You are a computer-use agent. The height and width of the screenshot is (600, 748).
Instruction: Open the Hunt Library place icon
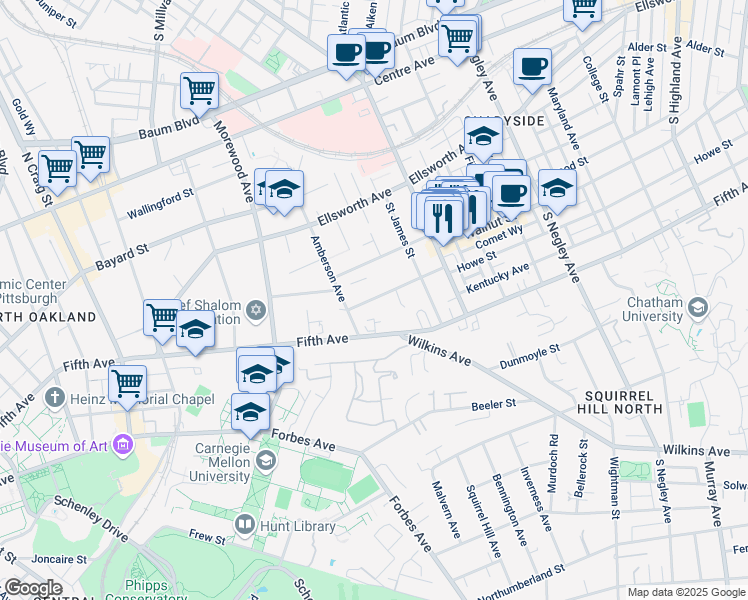pos(245,526)
